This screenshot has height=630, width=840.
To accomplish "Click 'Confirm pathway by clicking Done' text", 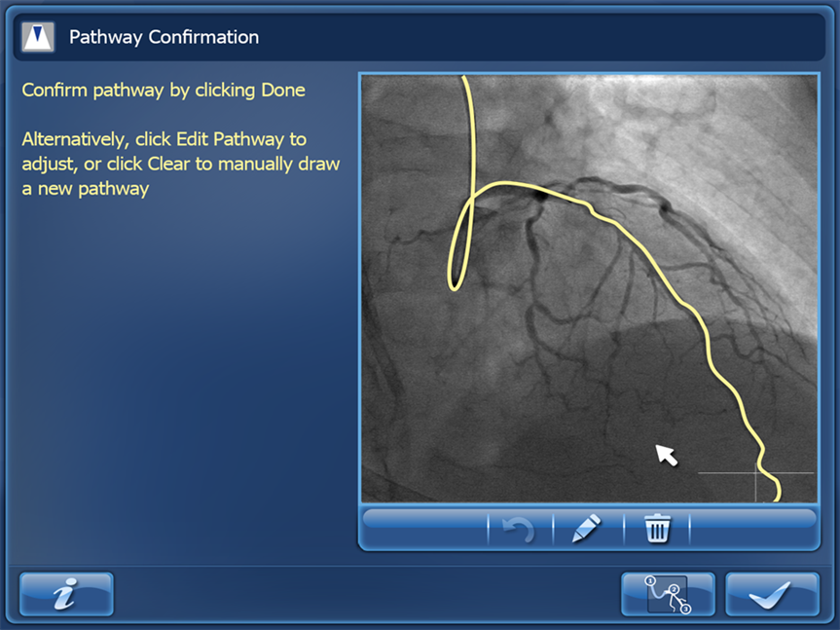I will tap(164, 90).
